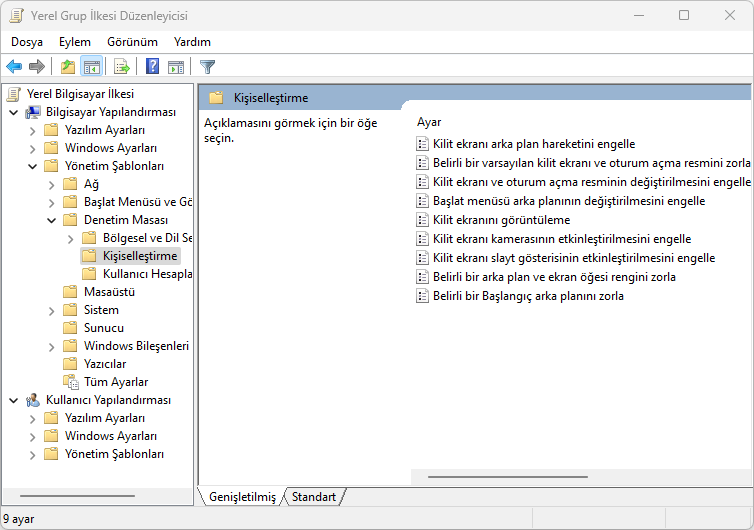Screen dimensions: 754x530
Task: Toggle the action pane toolbar icon
Action: point(176,66)
